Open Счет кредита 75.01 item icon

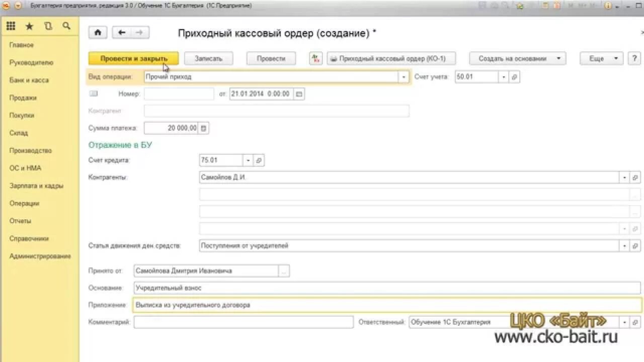pyautogui.click(x=259, y=160)
